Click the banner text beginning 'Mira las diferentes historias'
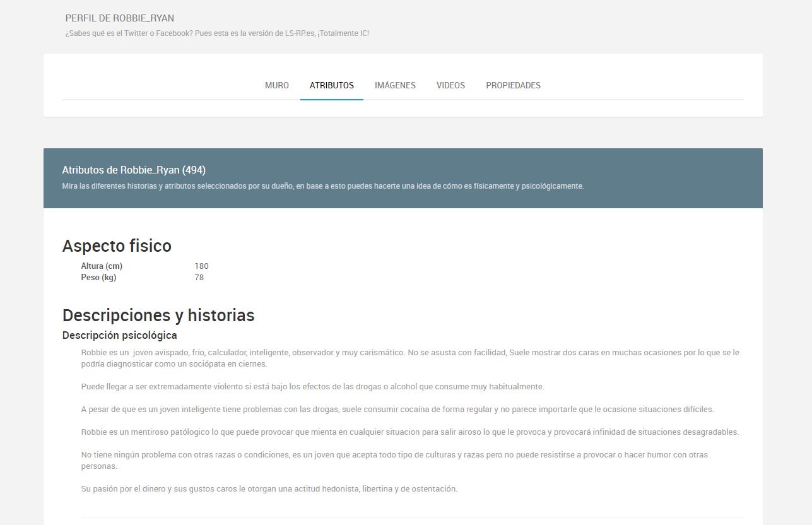The height and width of the screenshot is (525, 812). [x=323, y=186]
